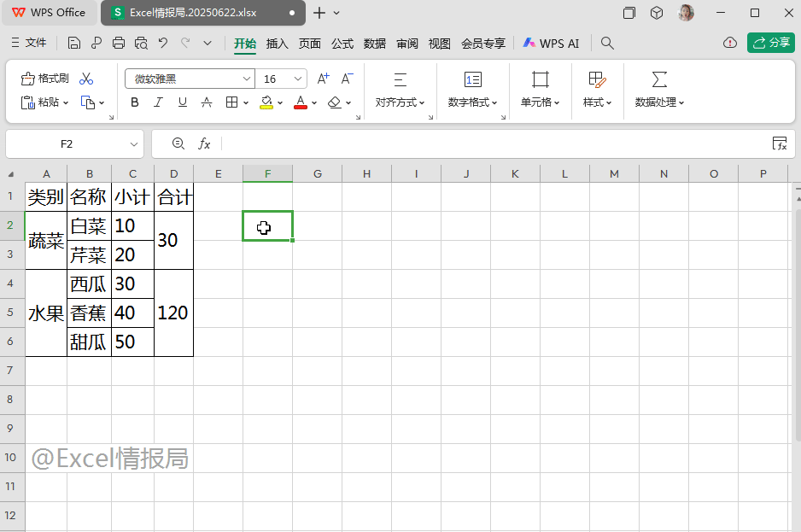Click the fx insert function icon
Image resolution: width=801 pixels, height=532 pixels.
point(204,144)
